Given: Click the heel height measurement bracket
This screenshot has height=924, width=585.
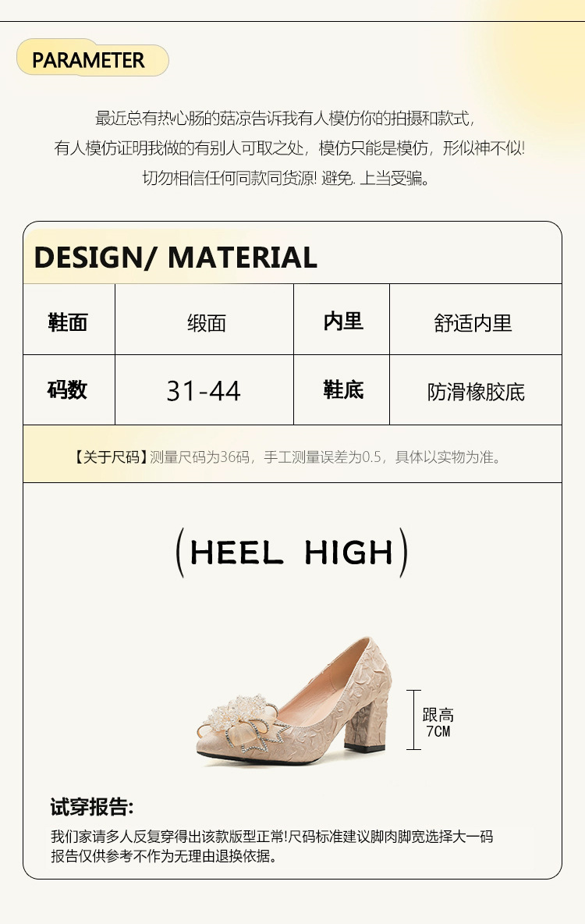Looking at the screenshot, I should click(x=413, y=720).
